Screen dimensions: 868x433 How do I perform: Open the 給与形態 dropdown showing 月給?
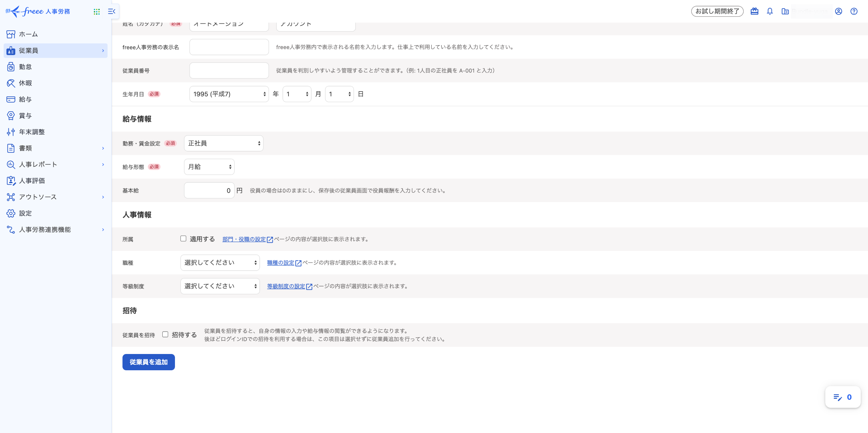[209, 167]
